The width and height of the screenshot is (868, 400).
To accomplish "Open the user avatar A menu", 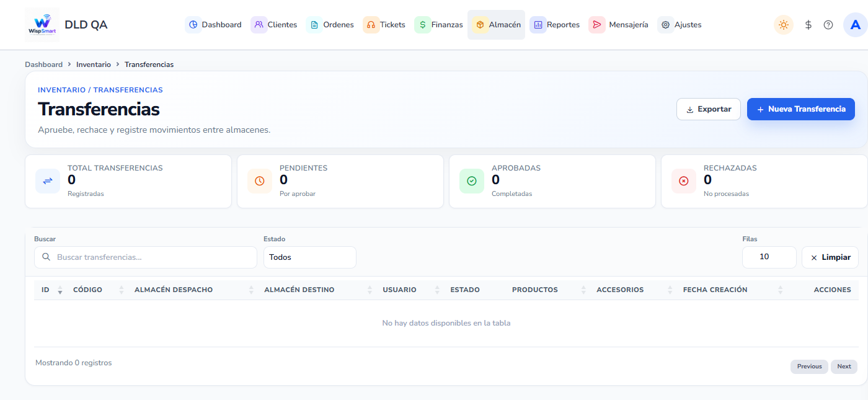I will 856,25.
